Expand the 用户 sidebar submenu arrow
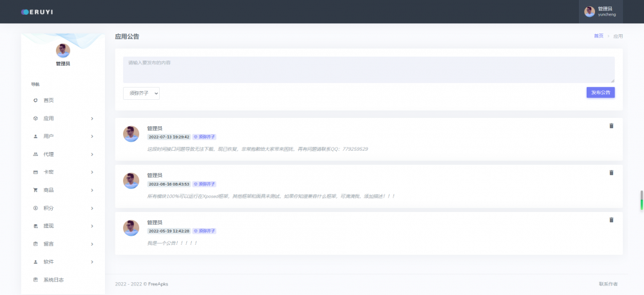 (92, 137)
